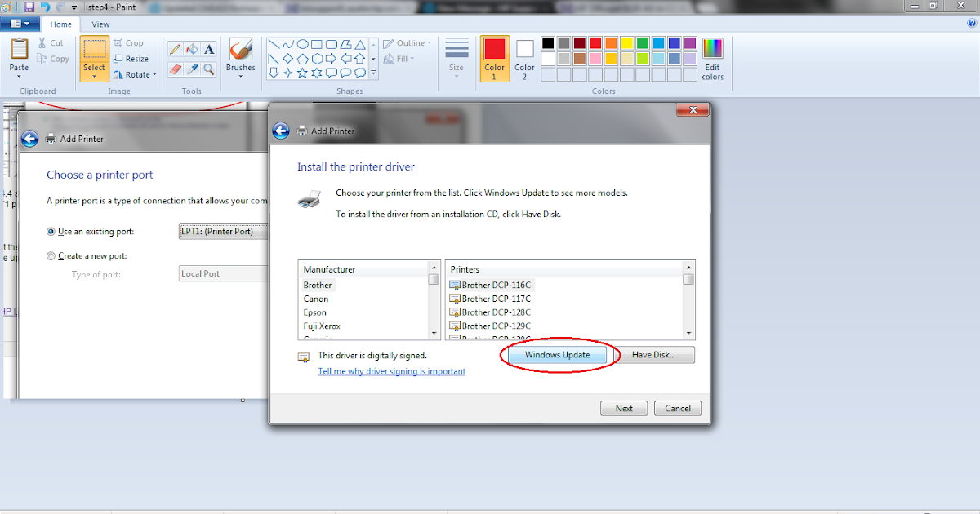Pick the Line shape
980x514 pixels.
click(274, 44)
